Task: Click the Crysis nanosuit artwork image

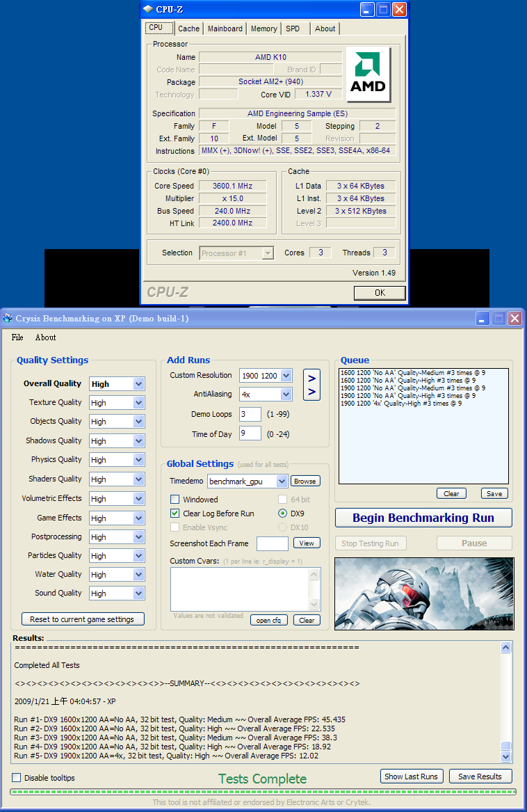Action: [x=424, y=594]
